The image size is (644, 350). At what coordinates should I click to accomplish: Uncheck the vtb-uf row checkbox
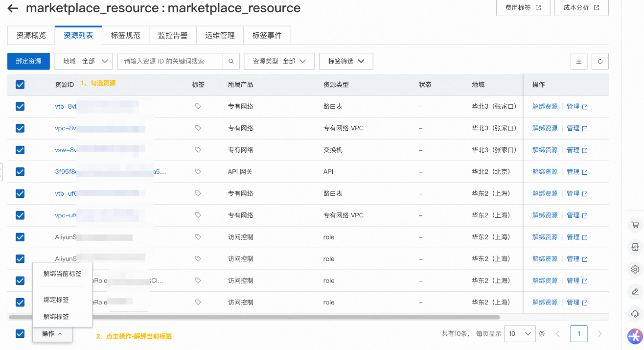(x=20, y=193)
